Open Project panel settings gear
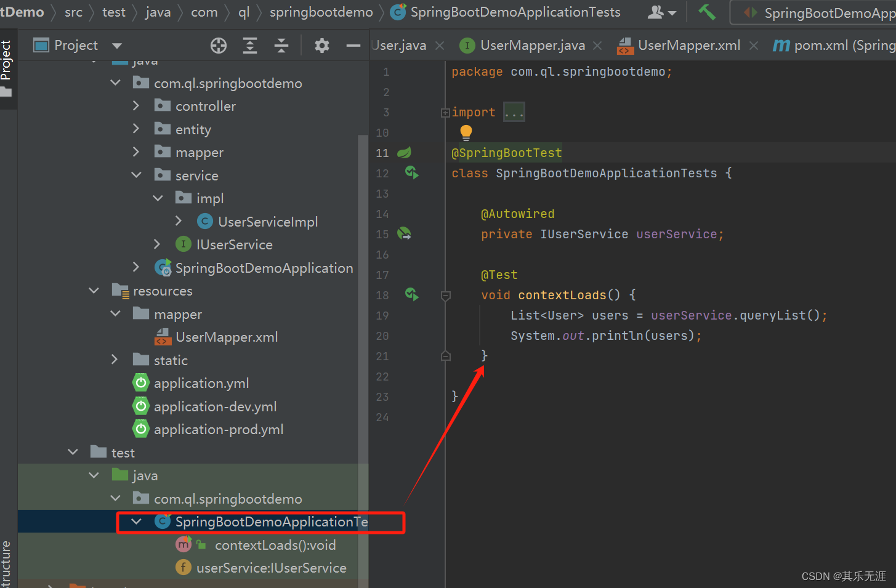The image size is (896, 588). 322,46
